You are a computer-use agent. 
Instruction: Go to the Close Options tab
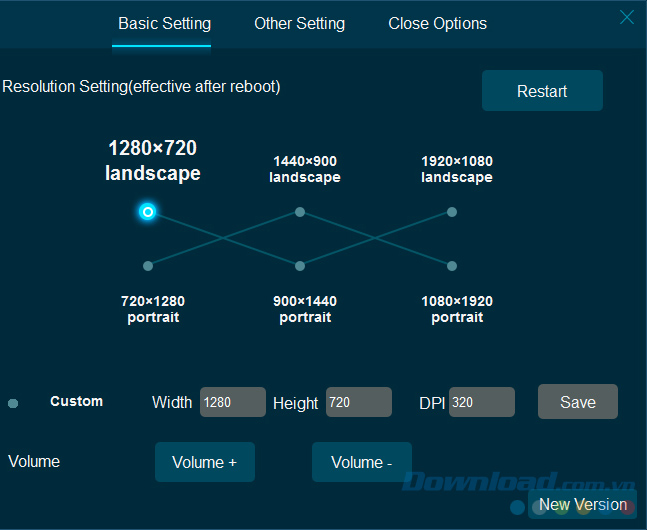coord(437,23)
